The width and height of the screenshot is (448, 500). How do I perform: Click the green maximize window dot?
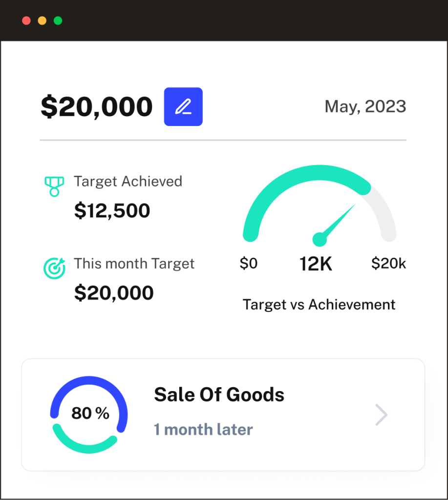click(58, 21)
